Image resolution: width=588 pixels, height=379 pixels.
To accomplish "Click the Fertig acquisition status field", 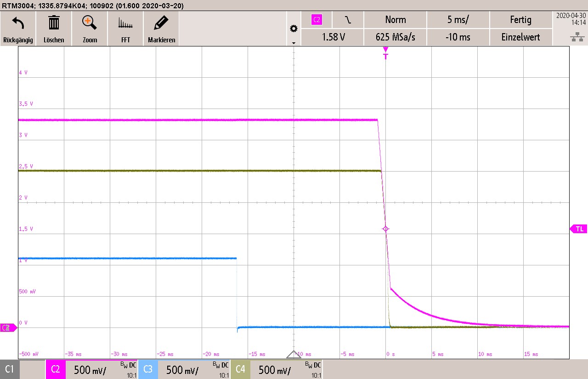I will [521, 20].
